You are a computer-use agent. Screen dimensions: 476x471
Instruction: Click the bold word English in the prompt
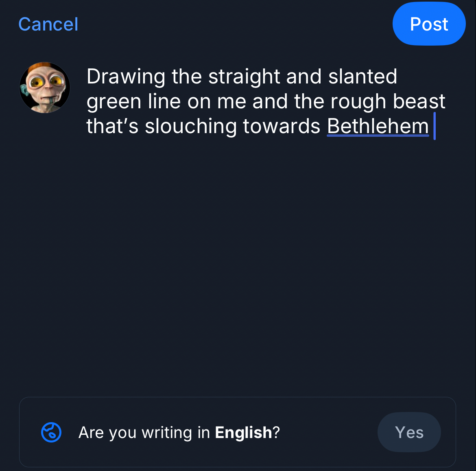[243, 432]
